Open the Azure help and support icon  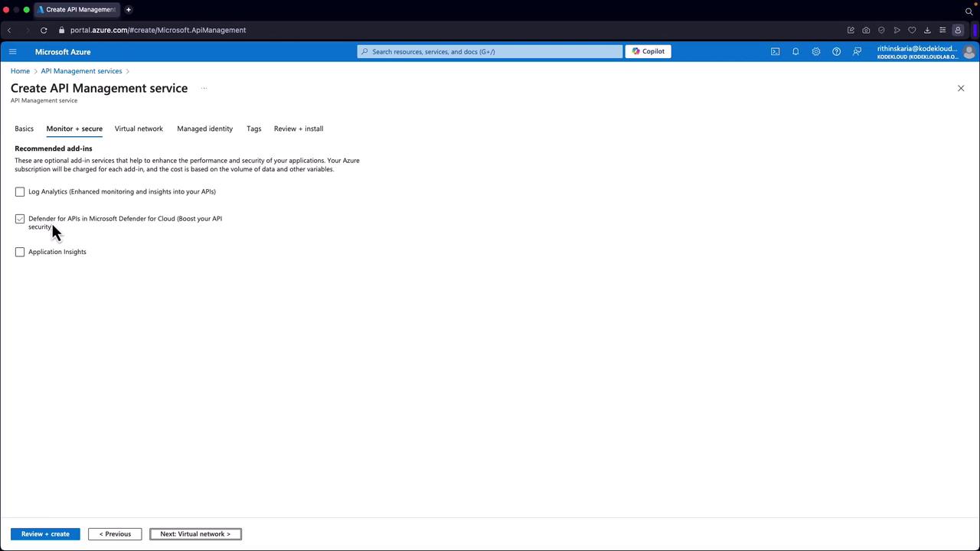click(x=836, y=51)
